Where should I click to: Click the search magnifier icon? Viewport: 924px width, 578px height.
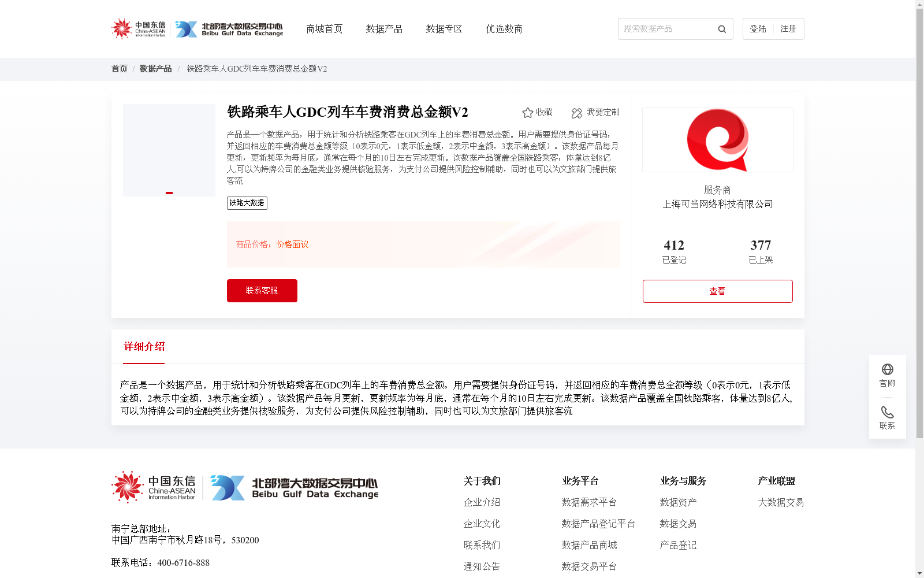(x=722, y=29)
